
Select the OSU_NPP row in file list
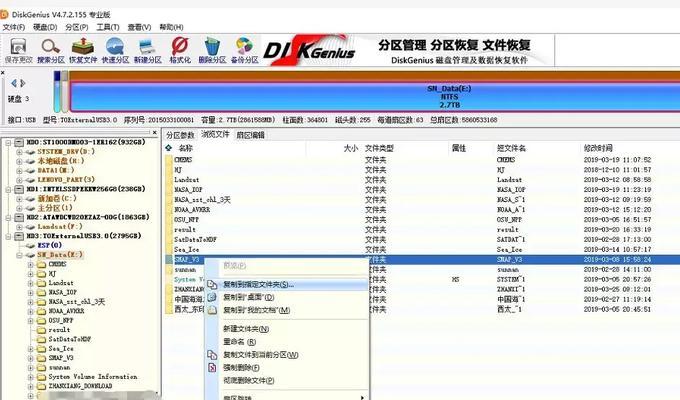[422, 220]
